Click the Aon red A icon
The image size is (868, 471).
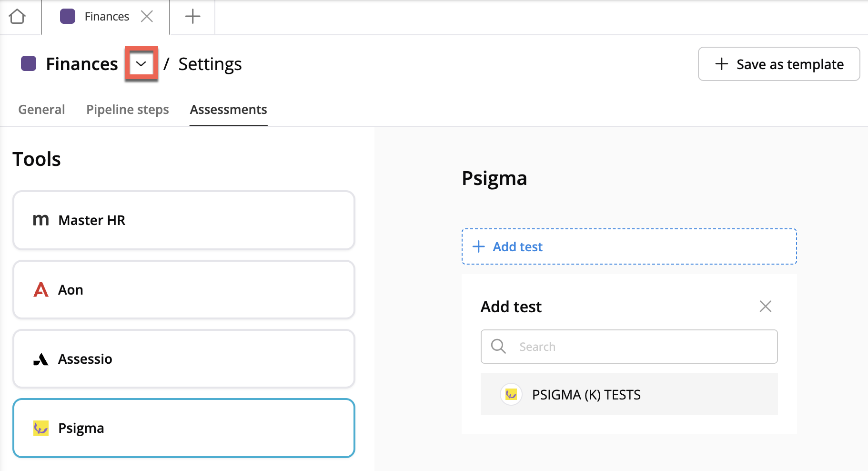coord(41,289)
